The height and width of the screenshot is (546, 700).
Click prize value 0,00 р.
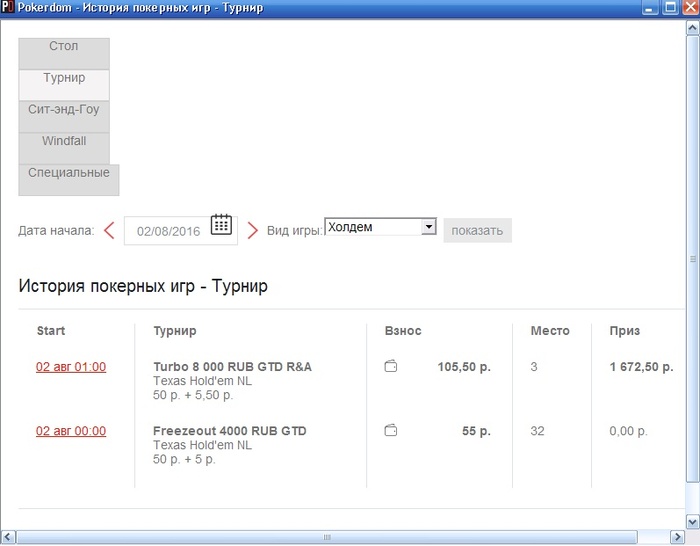point(628,431)
